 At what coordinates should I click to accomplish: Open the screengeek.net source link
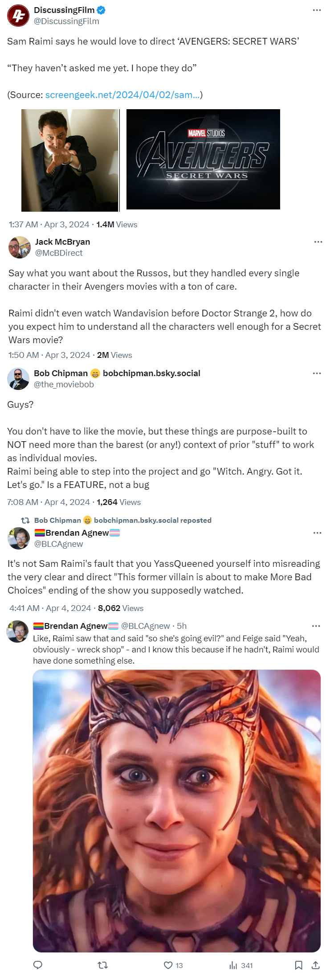[122, 94]
